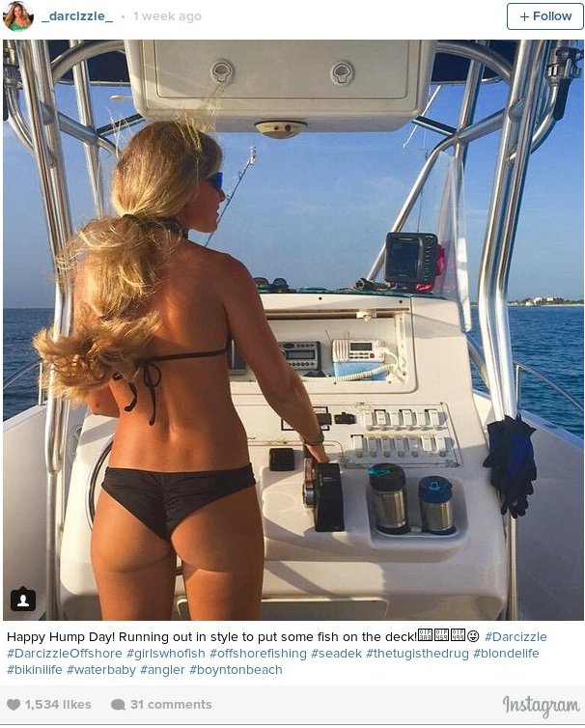Open the _darcizzle_ username link
The height and width of the screenshot is (728, 585).
click(x=77, y=16)
